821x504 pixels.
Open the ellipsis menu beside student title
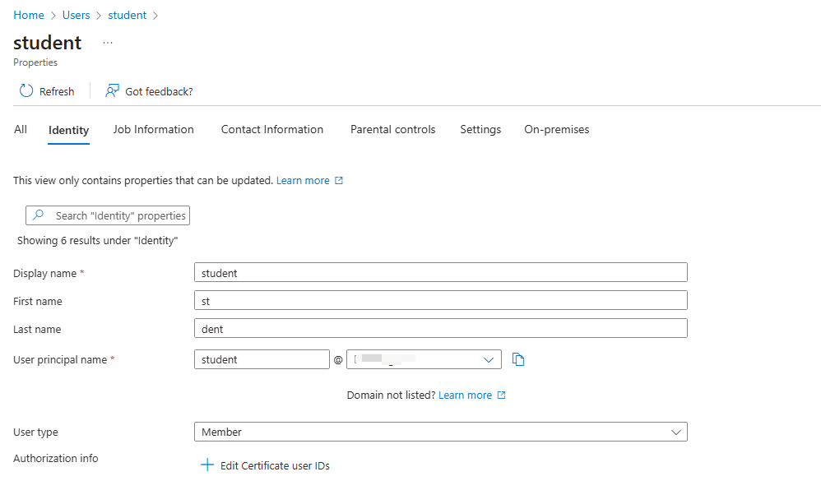[x=108, y=43]
